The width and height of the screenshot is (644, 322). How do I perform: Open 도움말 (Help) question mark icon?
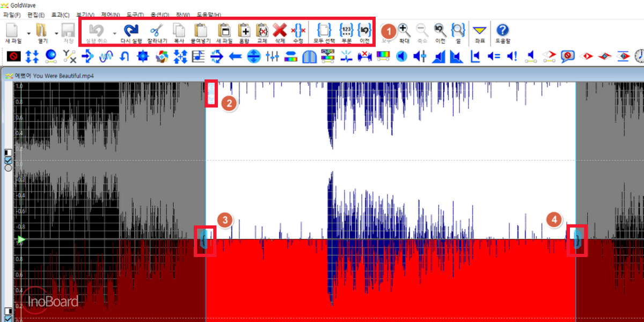pyautogui.click(x=503, y=30)
